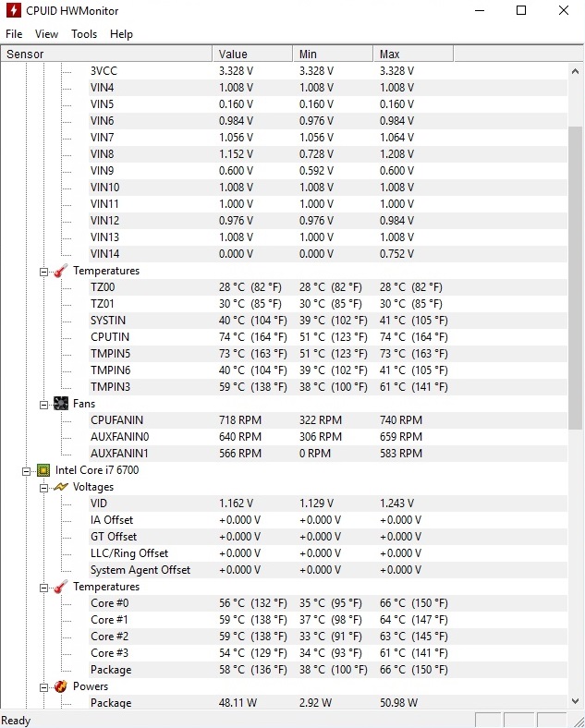Select the VIN4 row
The image size is (585, 728).
click(328, 88)
